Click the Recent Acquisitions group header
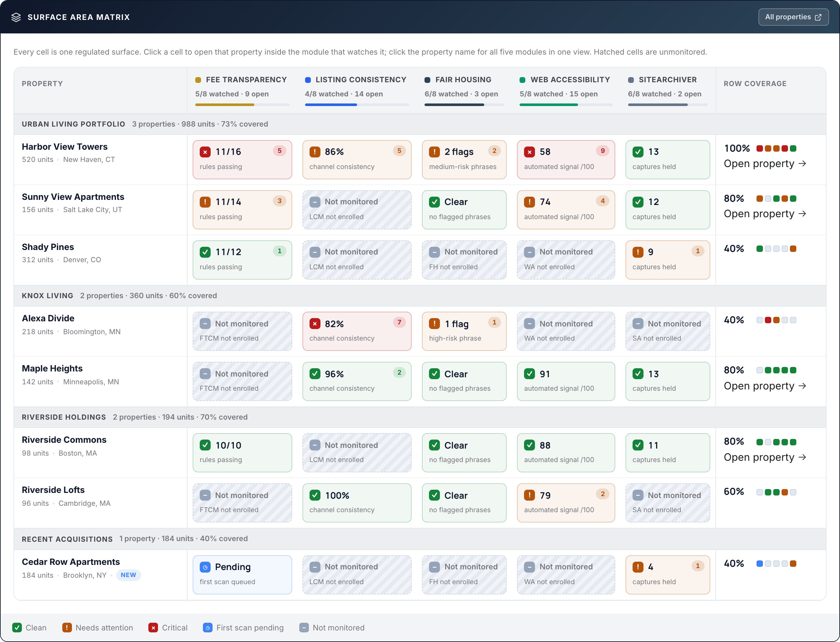840x642 pixels. pyautogui.click(x=420, y=539)
